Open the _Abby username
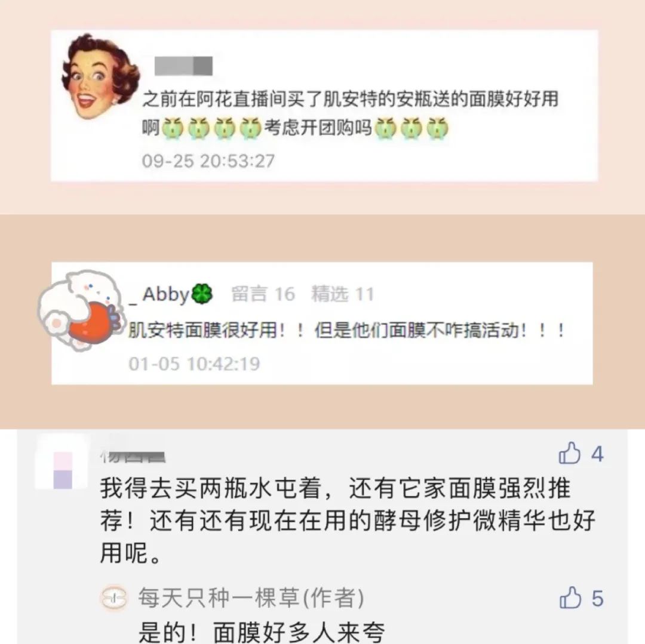The image size is (645, 644). (159, 294)
